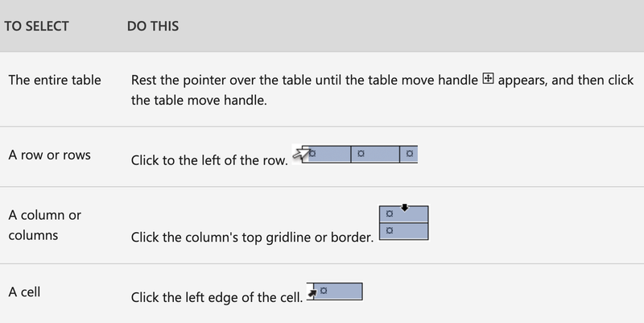Click the "Click to the left of the row" text
Screen dimensions: 644x323
tap(209, 159)
